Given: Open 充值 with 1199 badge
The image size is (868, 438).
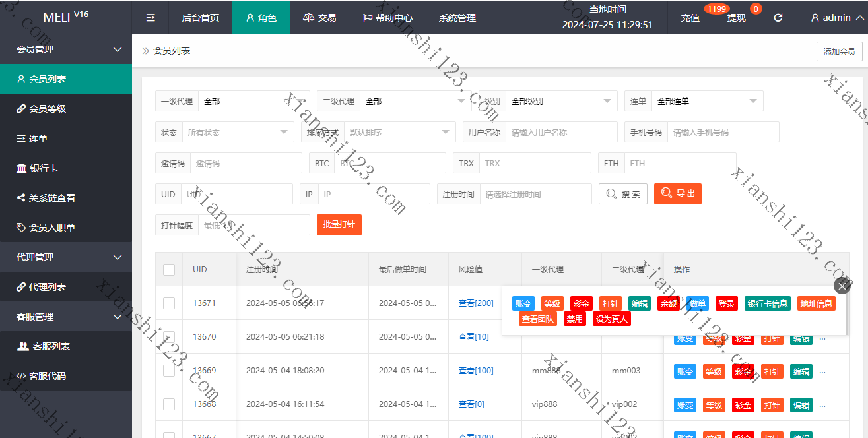Looking at the screenshot, I should click(690, 18).
